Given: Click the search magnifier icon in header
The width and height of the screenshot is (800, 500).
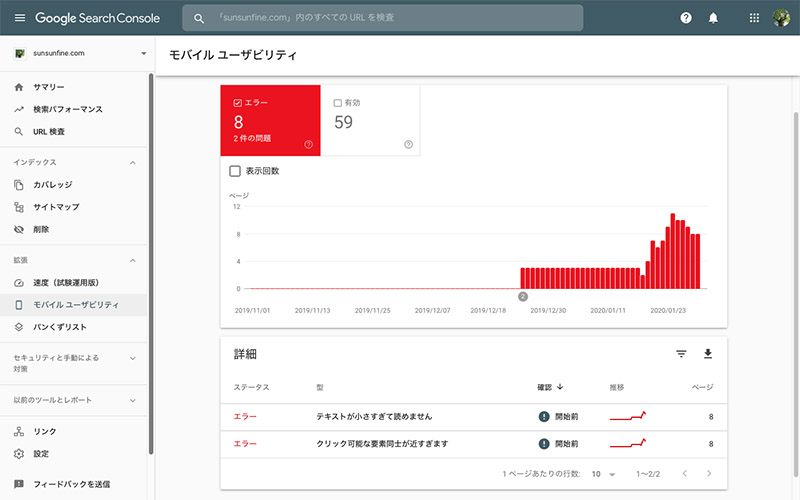Looking at the screenshot, I should tap(199, 18).
